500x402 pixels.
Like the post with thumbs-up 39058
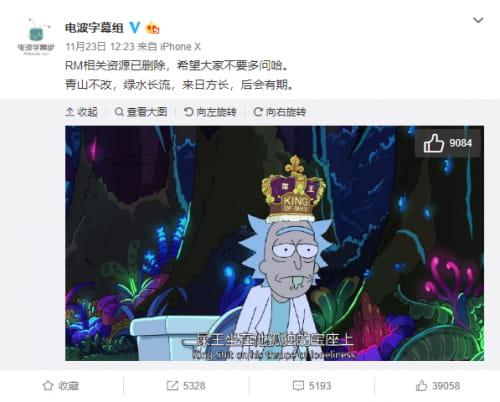(x=438, y=386)
